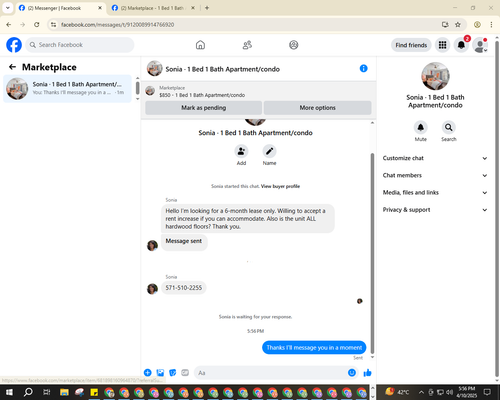Screen dimensions: 500x400
Task: Open the taskbar clock and date
Action: (466, 392)
